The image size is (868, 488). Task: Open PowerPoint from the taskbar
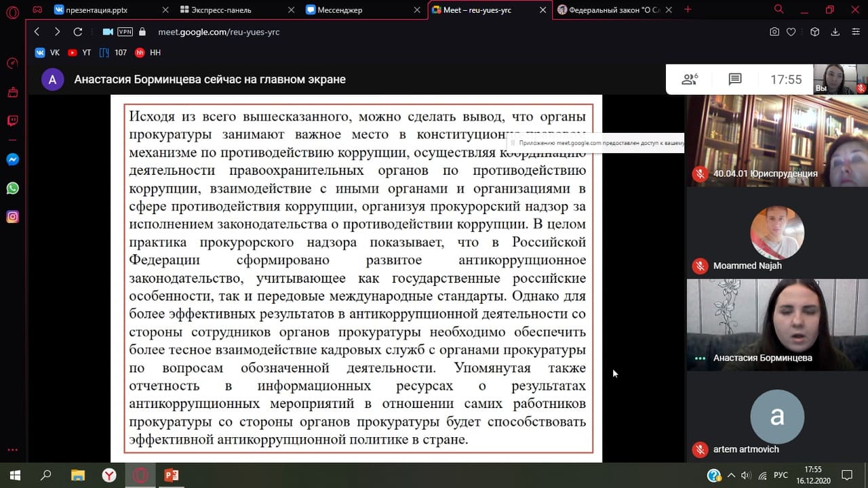[172, 475]
